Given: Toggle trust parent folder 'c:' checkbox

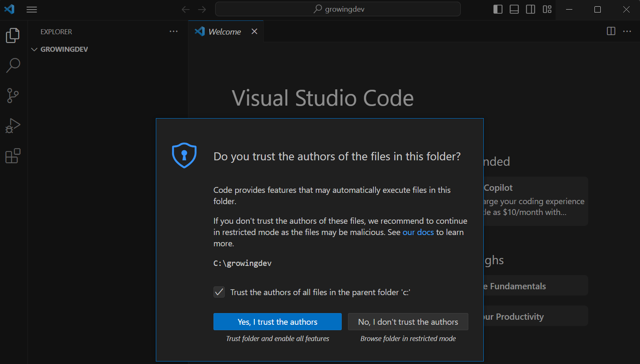Looking at the screenshot, I should click(x=219, y=292).
